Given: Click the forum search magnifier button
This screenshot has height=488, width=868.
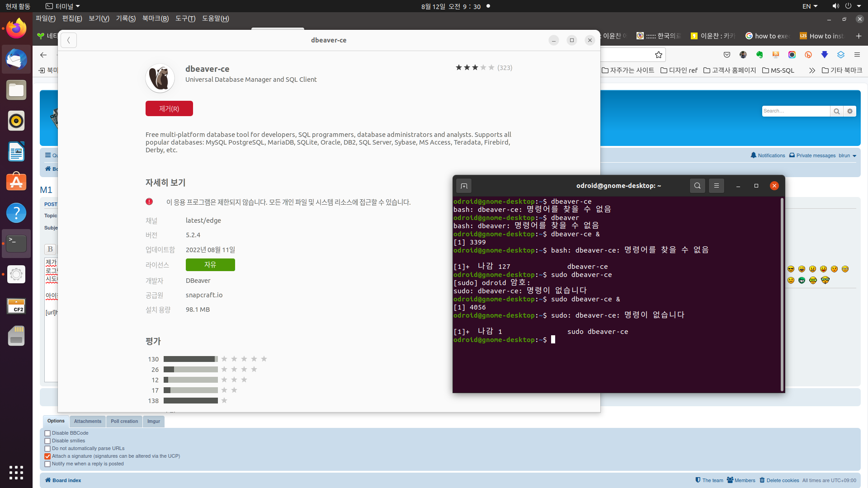Looking at the screenshot, I should [837, 111].
